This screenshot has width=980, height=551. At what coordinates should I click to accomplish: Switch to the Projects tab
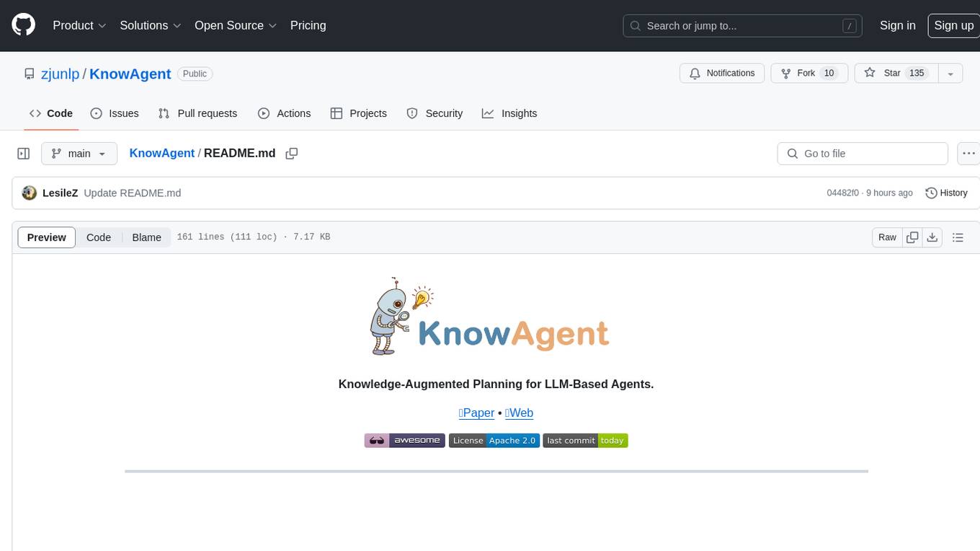(x=359, y=113)
